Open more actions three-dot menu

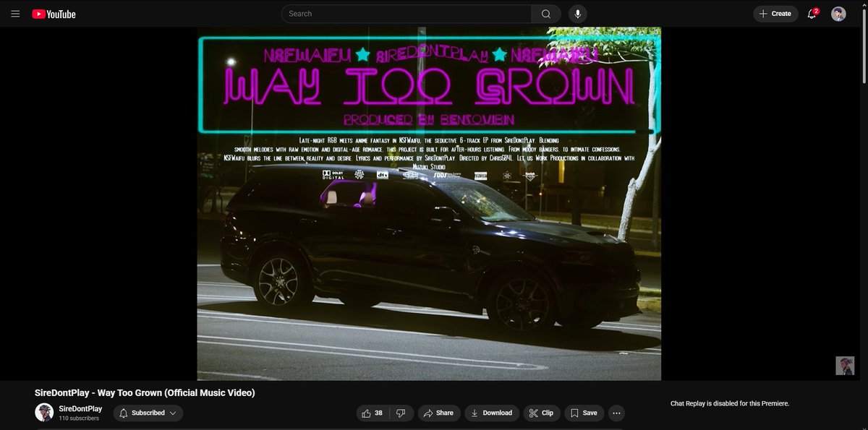(616, 413)
